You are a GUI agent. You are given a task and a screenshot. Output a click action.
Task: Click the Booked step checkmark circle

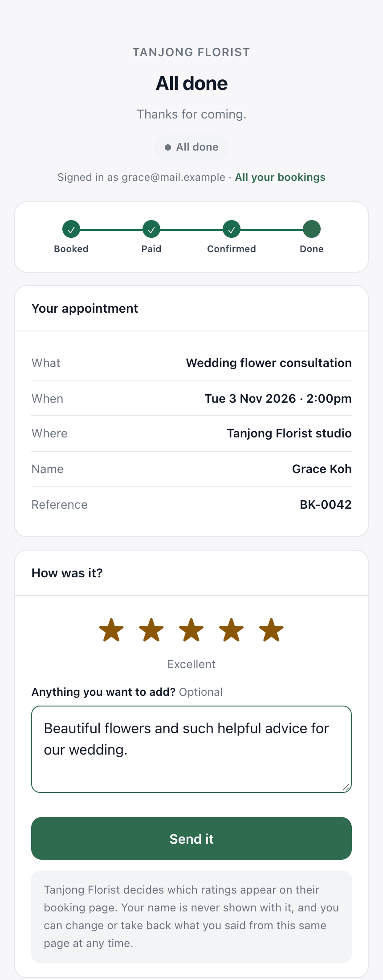[71, 229]
